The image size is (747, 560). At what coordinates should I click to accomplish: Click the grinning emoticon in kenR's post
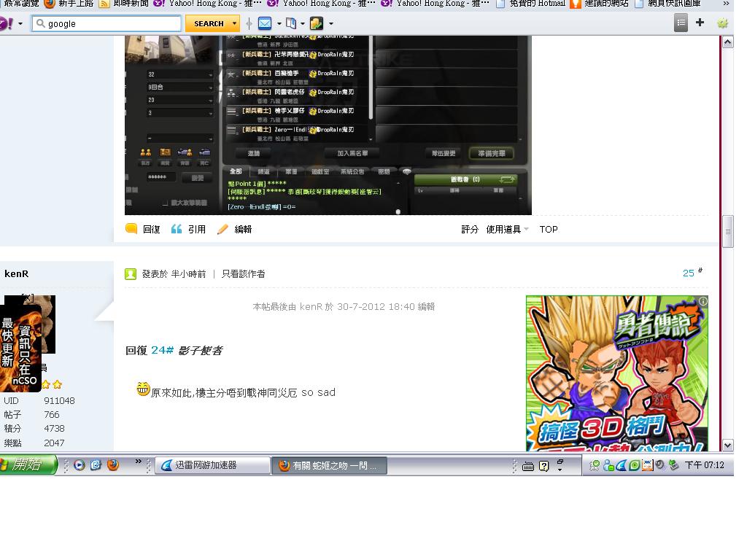point(143,389)
